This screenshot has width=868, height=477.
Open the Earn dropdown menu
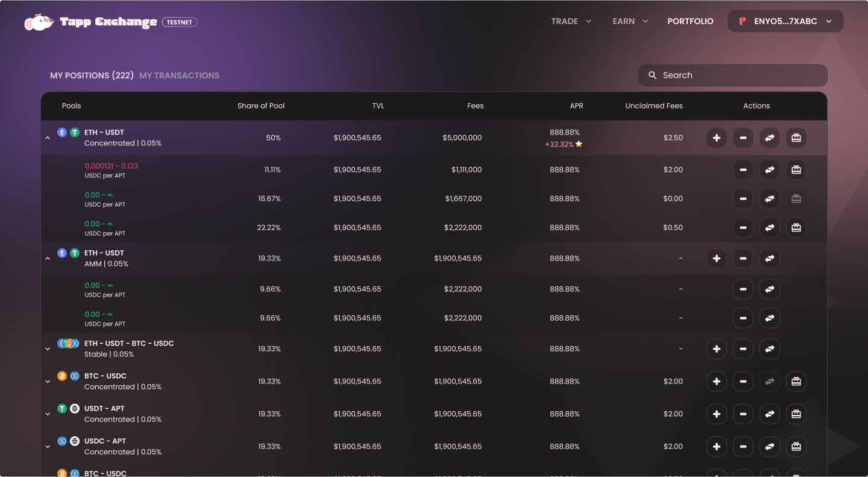point(630,21)
